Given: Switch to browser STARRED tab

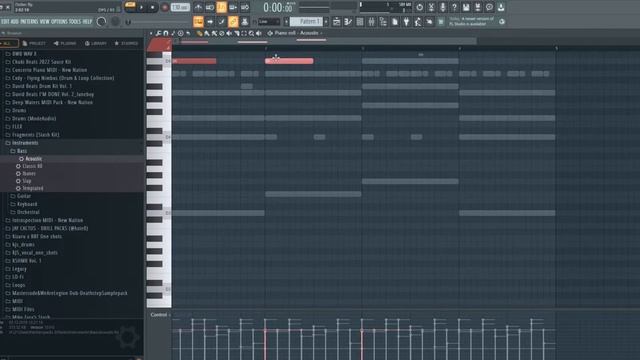Looking at the screenshot, I should (x=126, y=43).
